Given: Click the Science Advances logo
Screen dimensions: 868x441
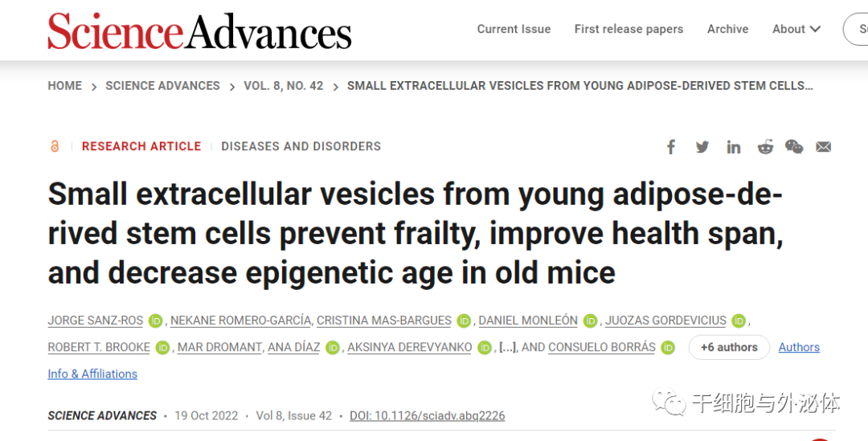Looking at the screenshot, I should 199,31.
